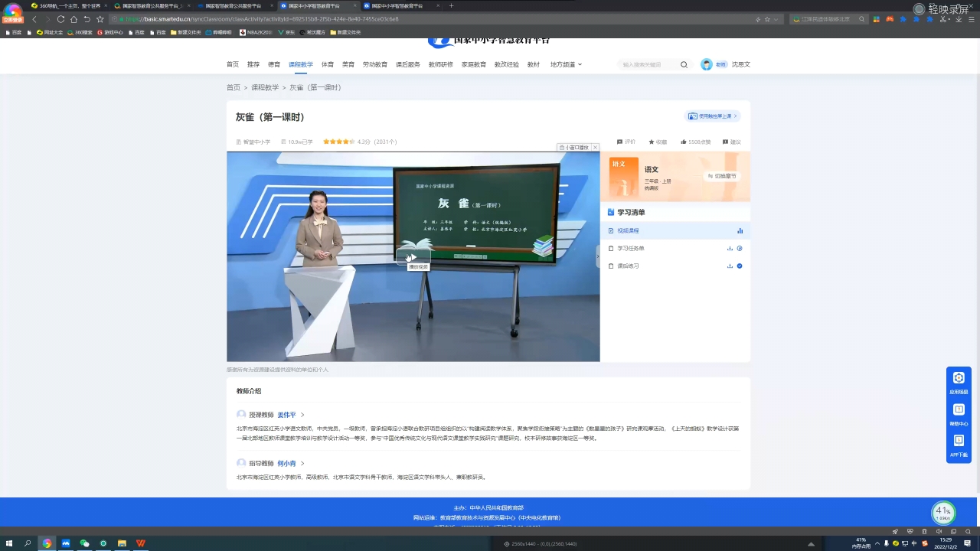Click 使用触控屏上课 button

(712, 116)
